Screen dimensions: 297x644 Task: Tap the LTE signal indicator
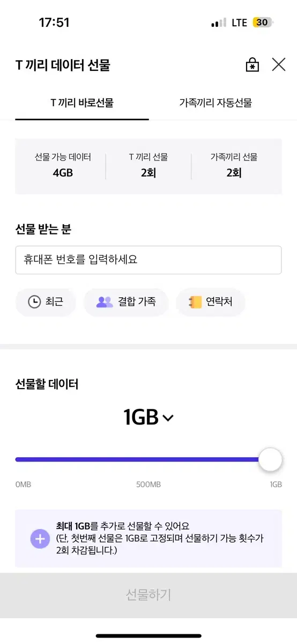click(239, 23)
